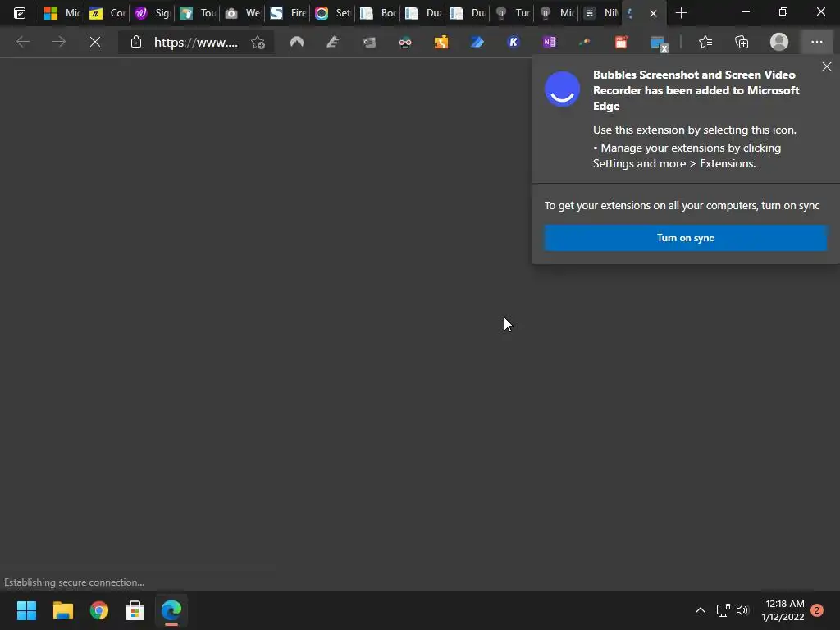
Task: Open the tab actions menu icon
Action: (20, 13)
